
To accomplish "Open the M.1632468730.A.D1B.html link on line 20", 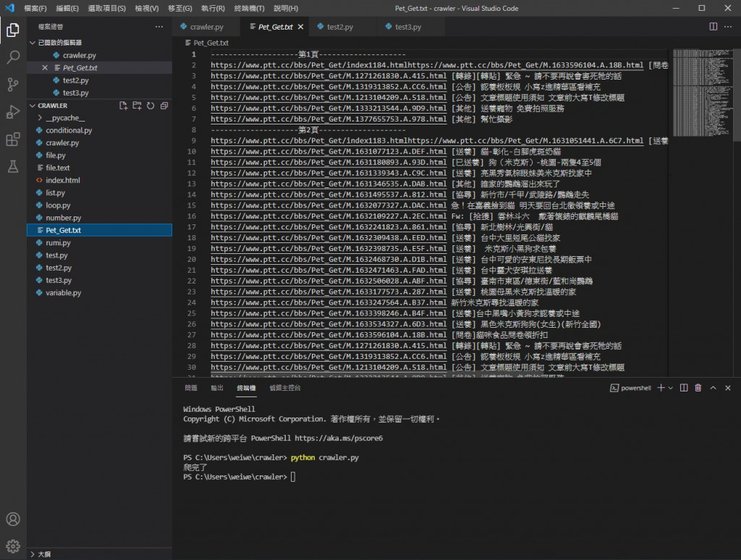I will point(329,259).
